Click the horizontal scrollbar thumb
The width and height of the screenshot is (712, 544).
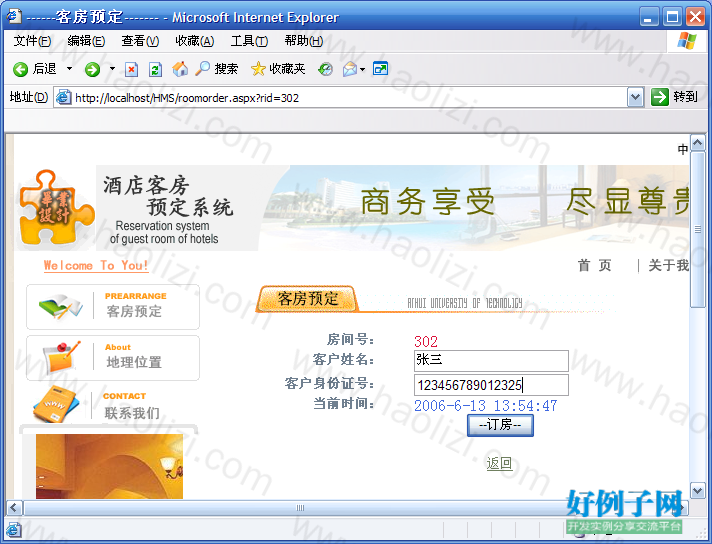coord(300,508)
